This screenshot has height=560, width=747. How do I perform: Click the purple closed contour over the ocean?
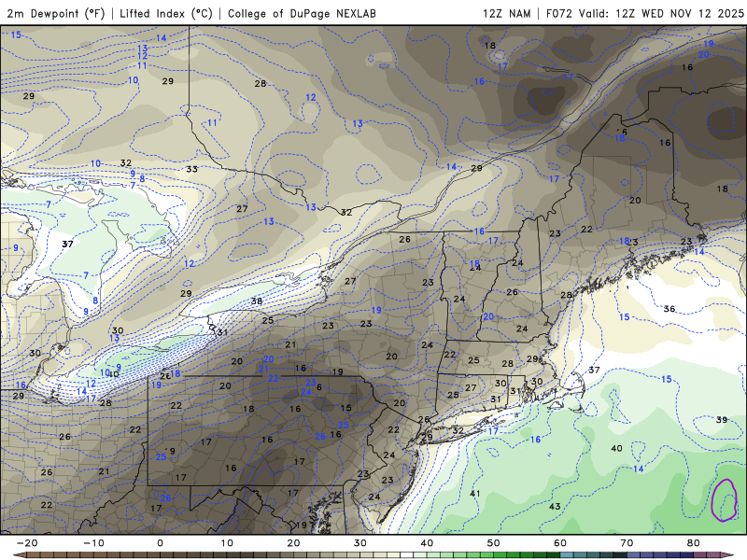pyautogui.click(x=725, y=500)
